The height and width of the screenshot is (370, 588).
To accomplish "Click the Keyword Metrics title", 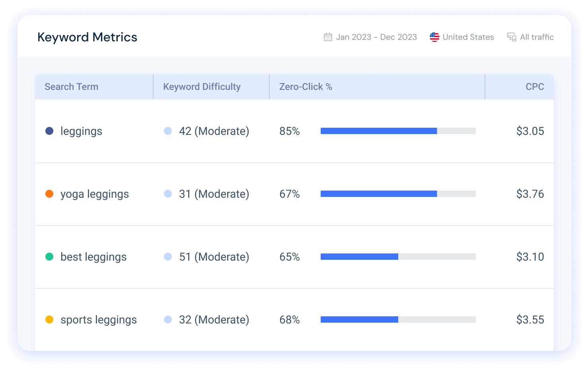I will click(87, 37).
